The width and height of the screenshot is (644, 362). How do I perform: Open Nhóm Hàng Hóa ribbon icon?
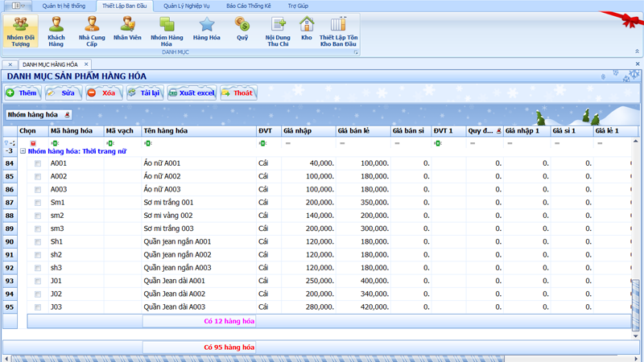click(x=167, y=31)
